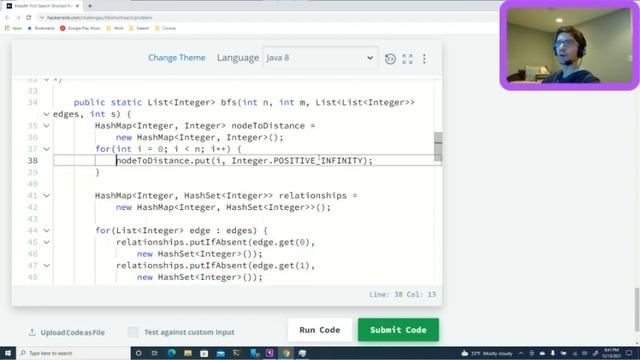Launch Microsoft Edge from taskbar
640x360 pixels.
[171, 353]
